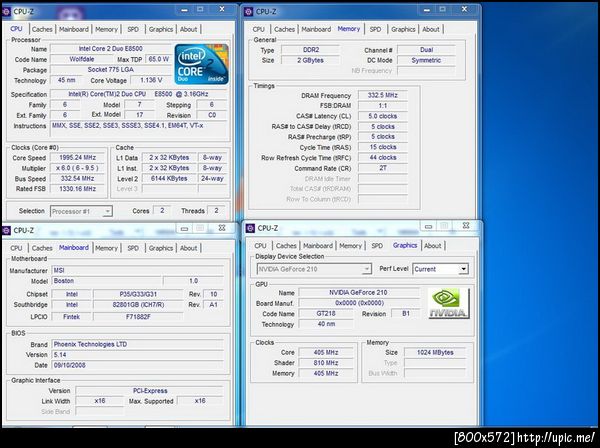The width and height of the screenshot is (600, 448).
Task: Choose Caches tab in Graphics window
Action: point(286,246)
